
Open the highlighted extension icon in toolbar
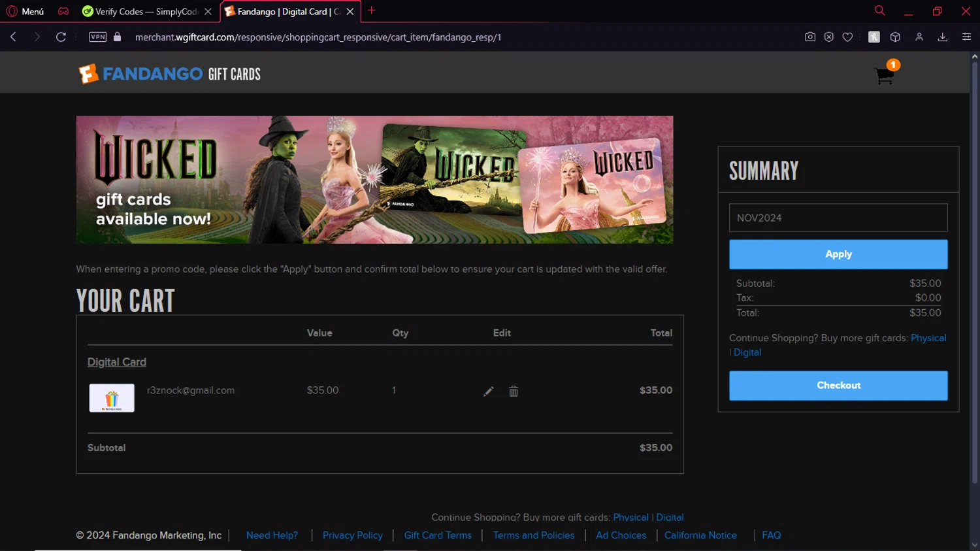874,37
